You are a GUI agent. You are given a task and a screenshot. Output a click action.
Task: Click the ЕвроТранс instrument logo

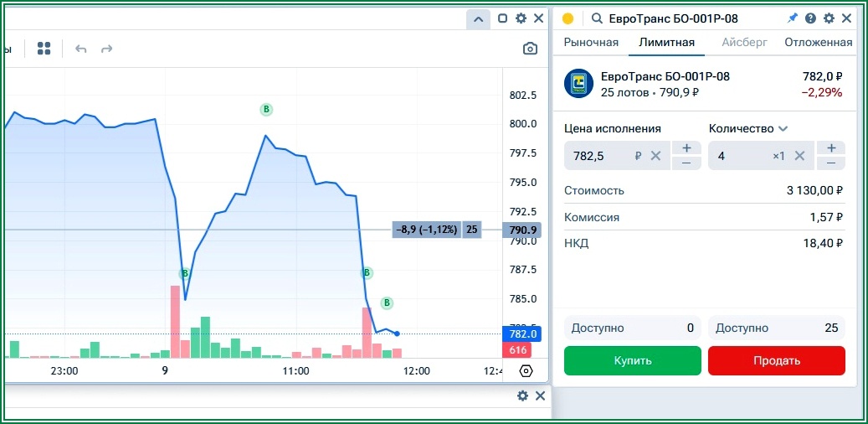578,84
